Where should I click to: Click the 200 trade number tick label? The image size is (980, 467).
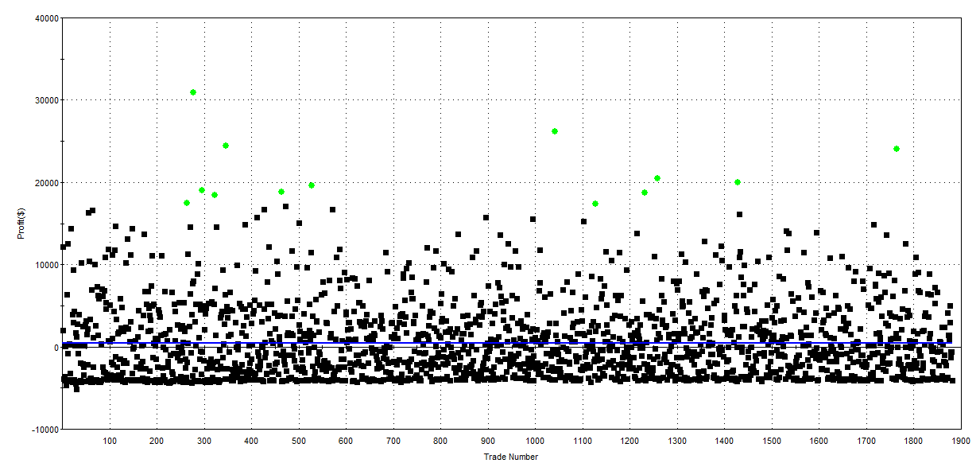pyautogui.click(x=157, y=439)
